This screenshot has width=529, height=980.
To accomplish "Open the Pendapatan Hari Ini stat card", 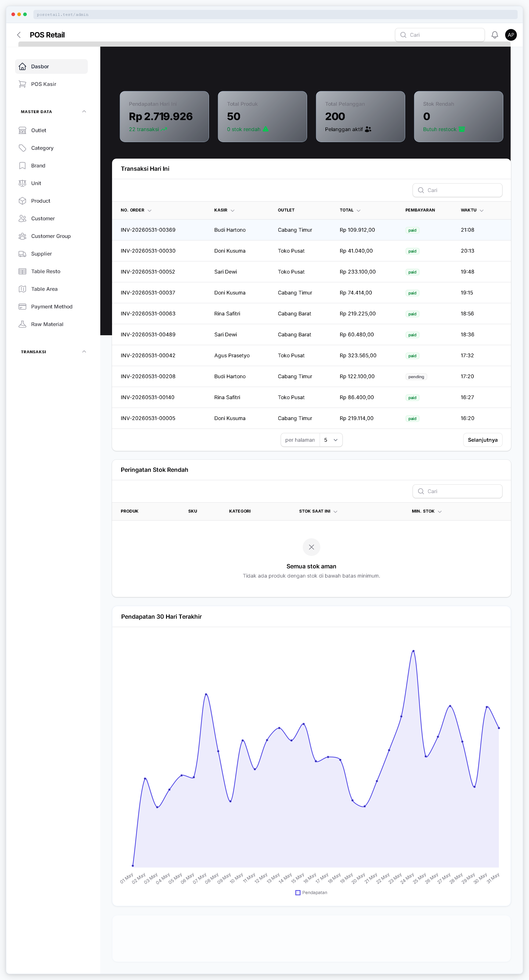I will 164,116.
